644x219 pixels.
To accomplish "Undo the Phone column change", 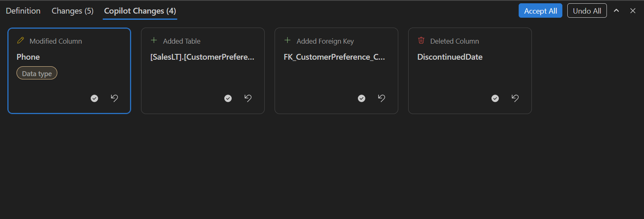I will pyautogui.click(x=114, y=98).
